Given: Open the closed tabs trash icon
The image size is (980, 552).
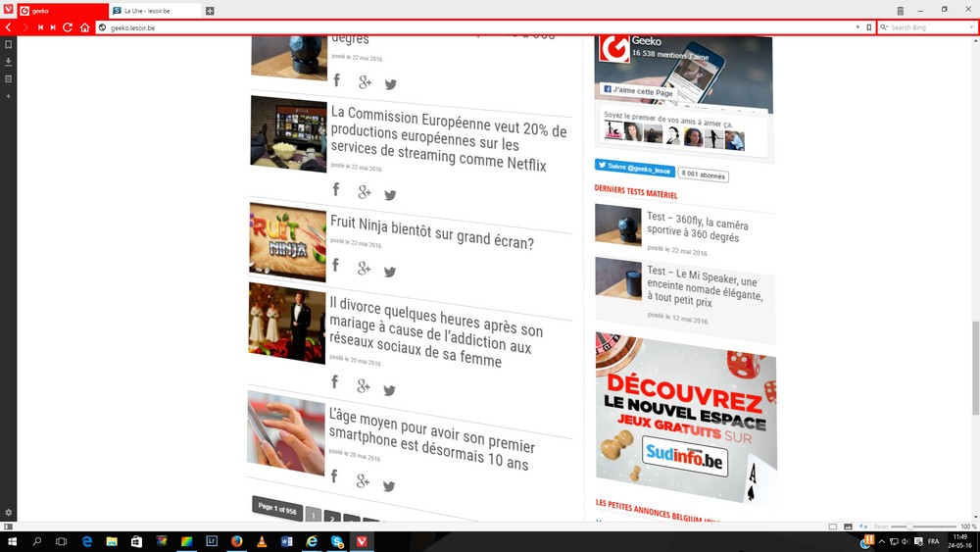Looking at the screenshot, I should [900, 11].
